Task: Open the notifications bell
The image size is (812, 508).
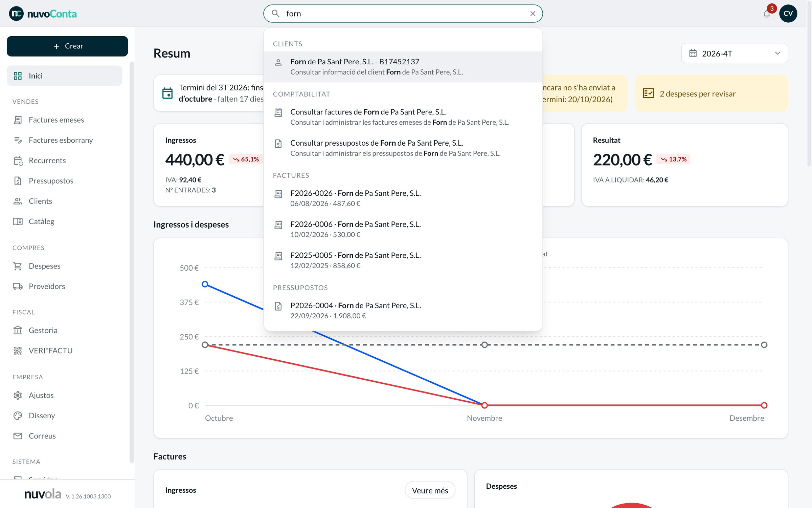Action: (767, 14)
